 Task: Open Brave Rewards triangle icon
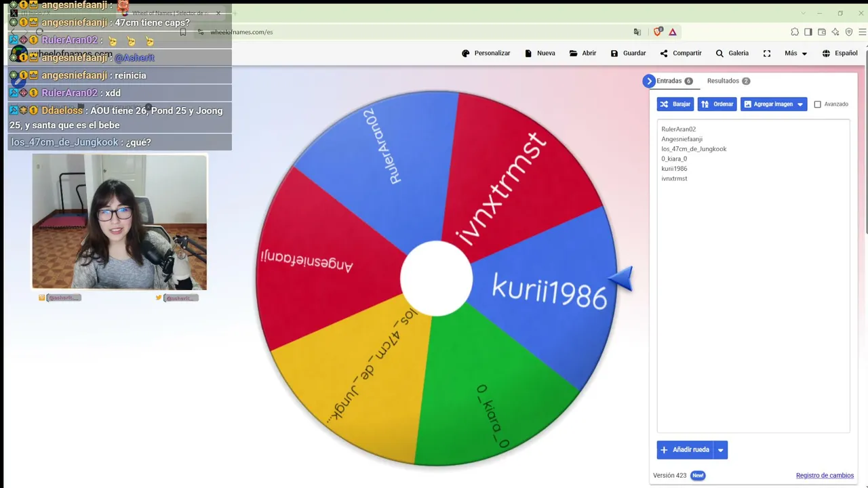click(x=673, y=32)
